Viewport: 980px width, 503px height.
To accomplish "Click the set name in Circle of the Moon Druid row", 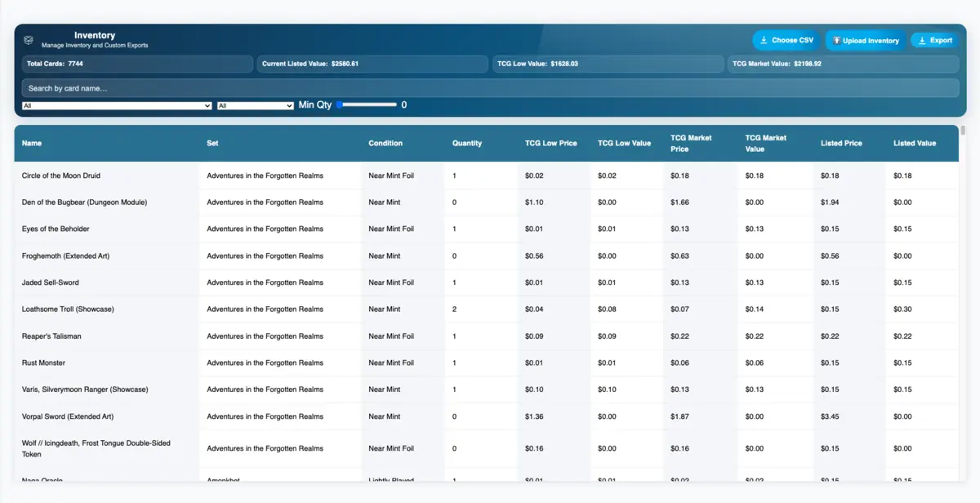I will tap(265, 176).
